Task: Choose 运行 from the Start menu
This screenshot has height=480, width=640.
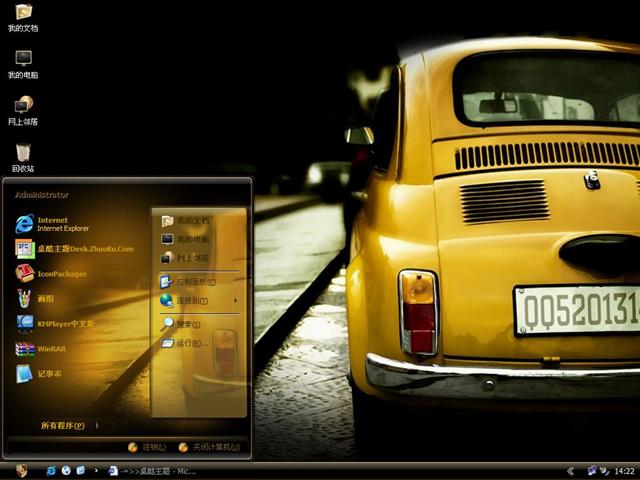Action: pyautogui.click(x=190, y=343)
